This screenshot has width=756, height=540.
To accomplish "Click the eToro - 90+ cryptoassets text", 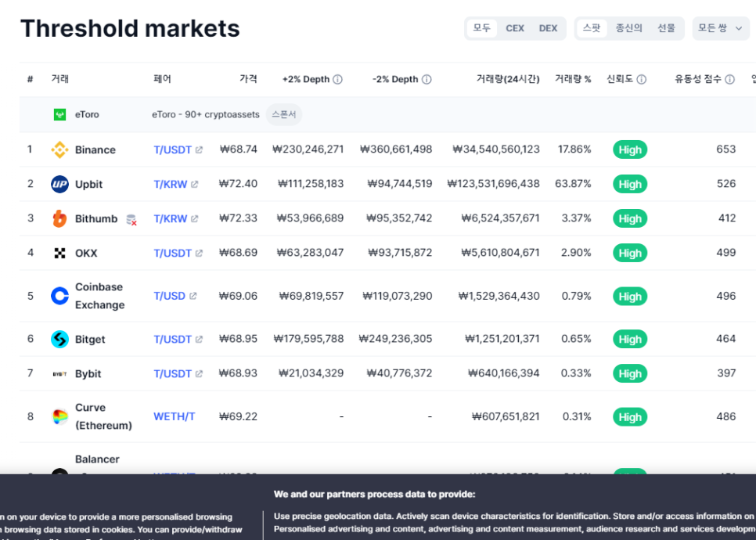I will coord(205,115).
